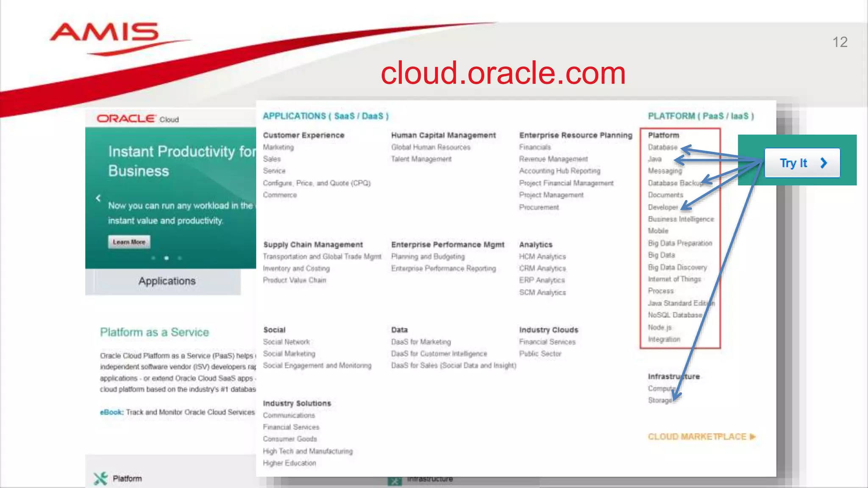Click the Try It button
Screen dimensions: 868x488
click(x=802, y=163)
